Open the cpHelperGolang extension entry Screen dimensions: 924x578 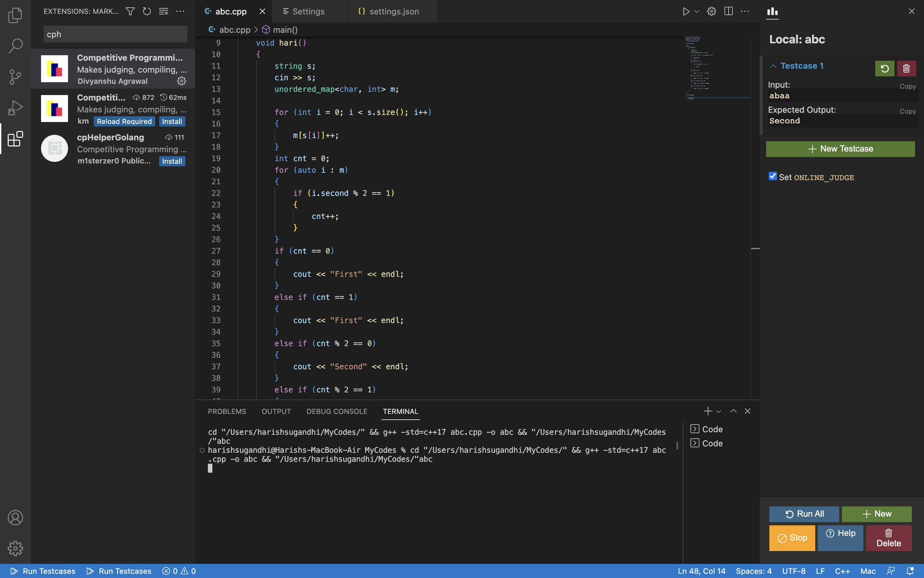click(x=113, y=149)
